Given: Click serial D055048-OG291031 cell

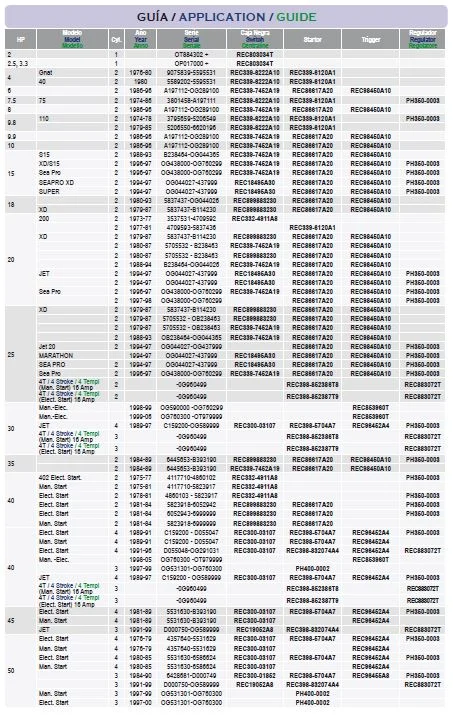Looking at the screenshot, I should point(192,550).
